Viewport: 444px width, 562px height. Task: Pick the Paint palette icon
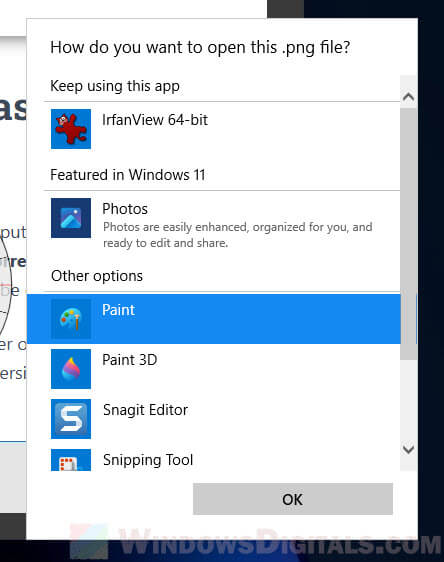tap(71, 319)
